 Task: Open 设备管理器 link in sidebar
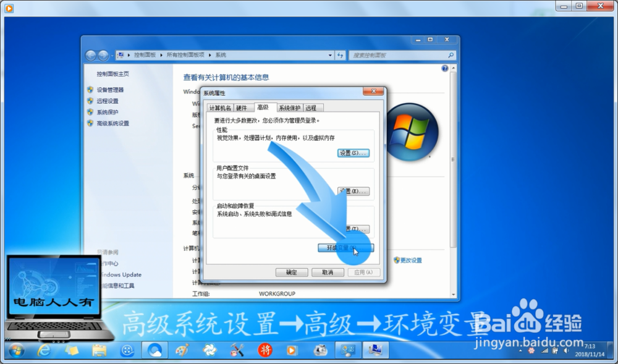(110, 90)
